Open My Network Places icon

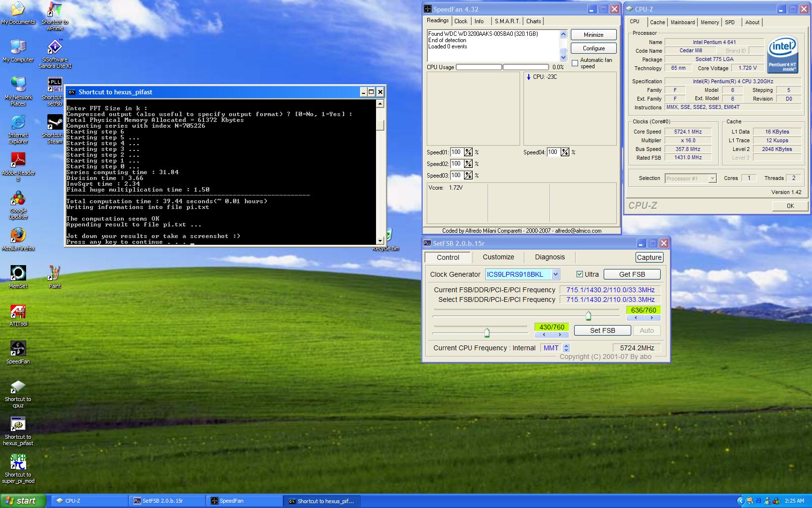pyautogui.click(x=18, y=91)
